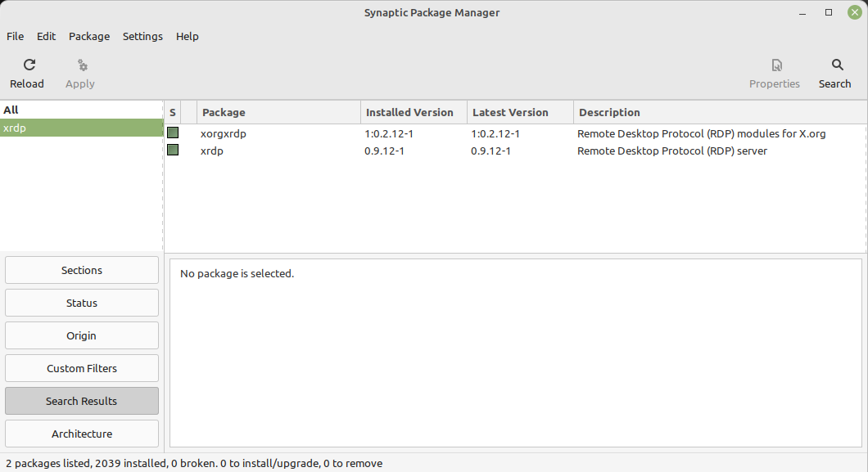Maximize the Synaptic window
Screen dimensions: 868x472
pos(829,12)
